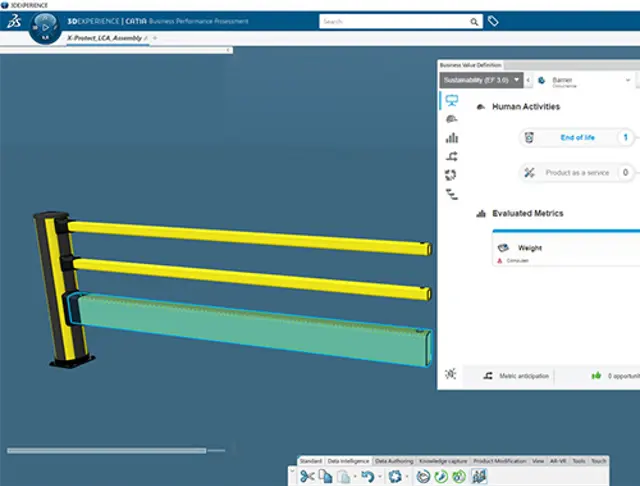
Task: Switch to the Data Authoring tab
Action: (394, 461)
